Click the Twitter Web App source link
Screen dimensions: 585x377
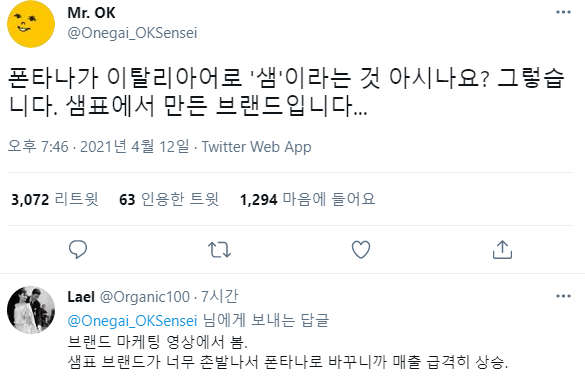[x=256, y=147]
